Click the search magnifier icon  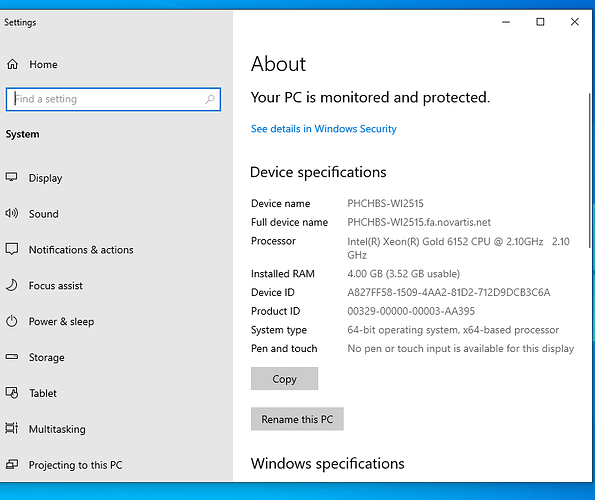click(210, 99)
